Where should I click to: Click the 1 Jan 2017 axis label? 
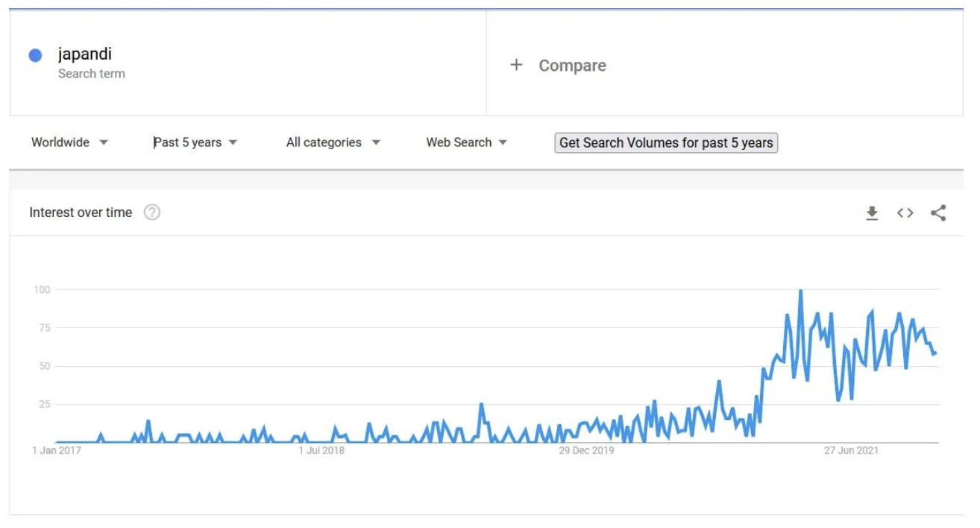coord(57,450)
